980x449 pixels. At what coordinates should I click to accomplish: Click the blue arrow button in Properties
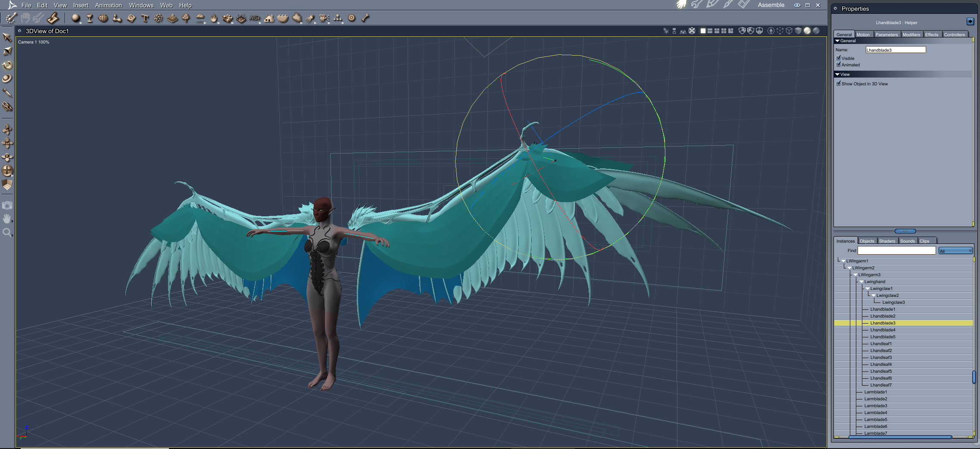point(970,22)
